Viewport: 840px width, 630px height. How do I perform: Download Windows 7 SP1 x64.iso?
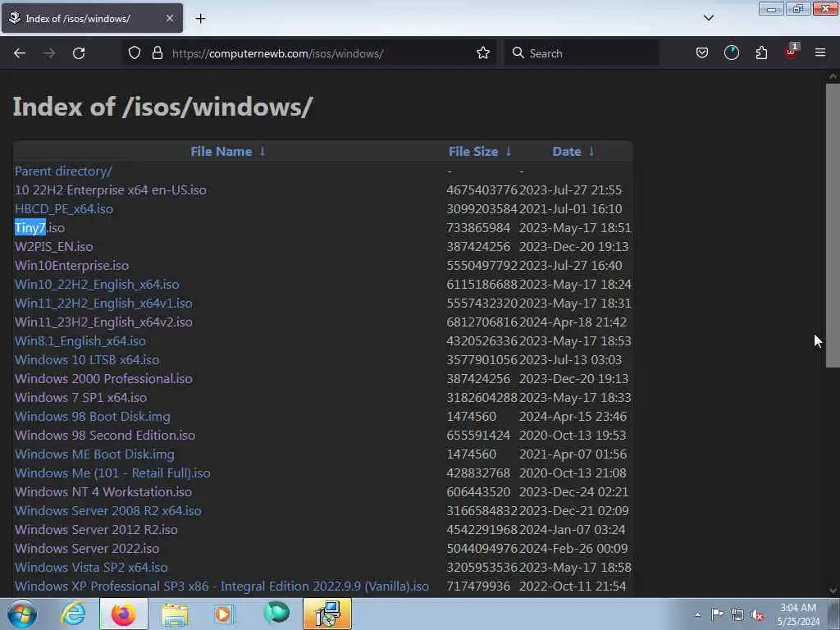(81, 398)
